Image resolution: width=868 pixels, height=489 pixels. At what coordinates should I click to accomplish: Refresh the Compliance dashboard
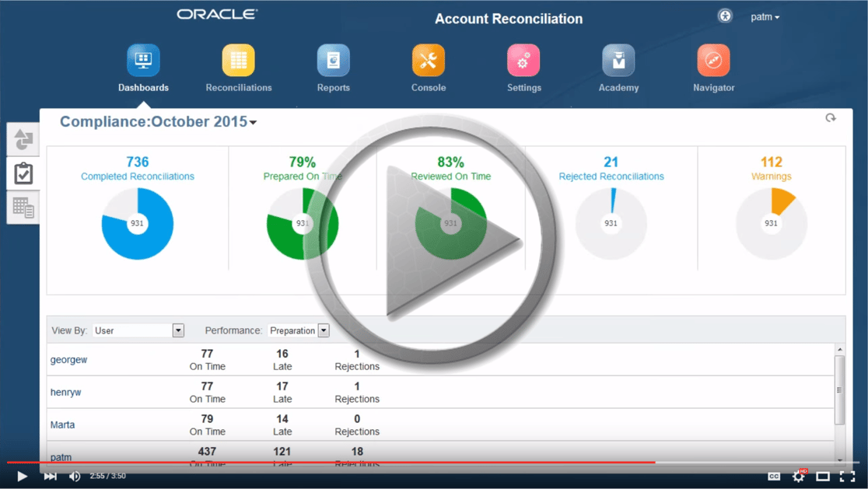[x=831, y=117]
